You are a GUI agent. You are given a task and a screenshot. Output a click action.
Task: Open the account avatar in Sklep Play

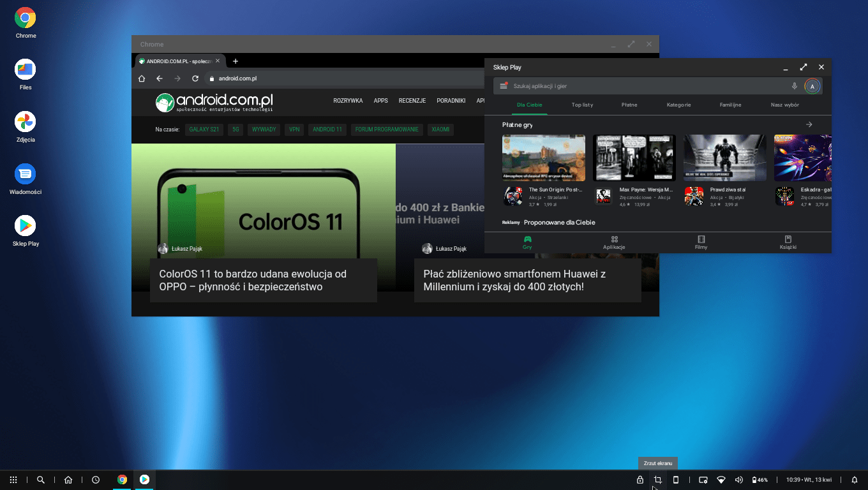click(812, 86)
